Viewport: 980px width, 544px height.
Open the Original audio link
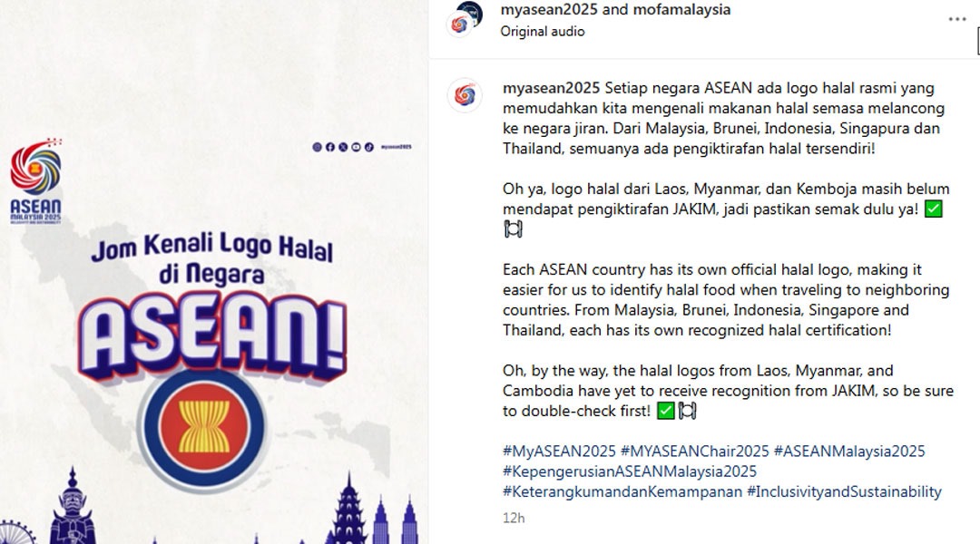[x=543, y=31]
